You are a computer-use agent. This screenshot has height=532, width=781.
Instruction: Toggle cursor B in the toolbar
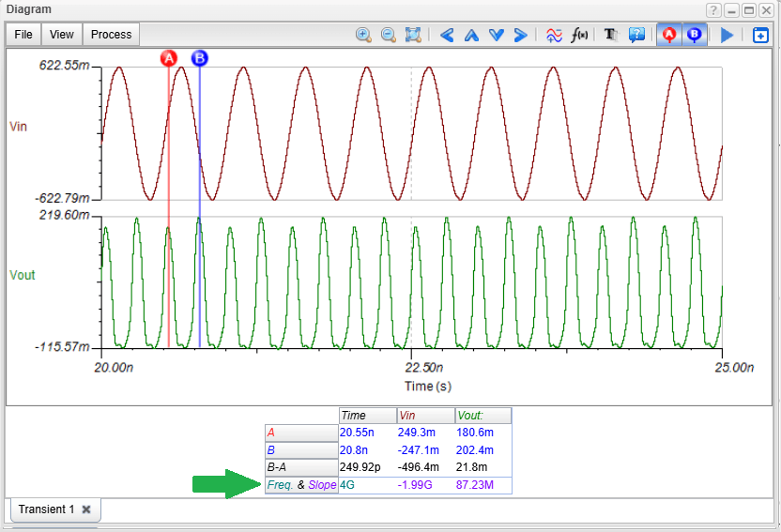click(x=694, y=35)
